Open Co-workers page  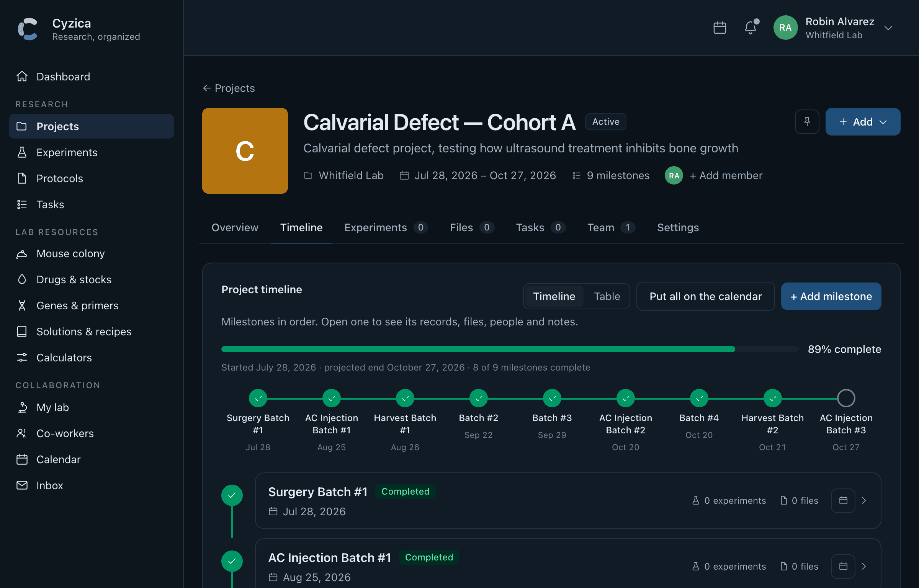[92, 433]
